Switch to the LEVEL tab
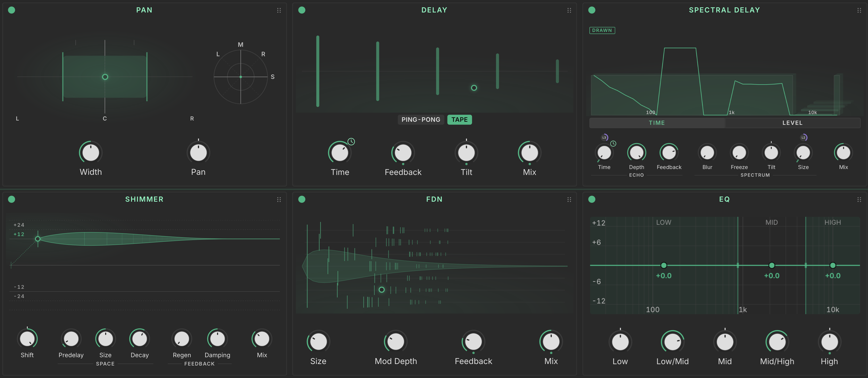Screen dimensions: 868x378 [793, 123]
